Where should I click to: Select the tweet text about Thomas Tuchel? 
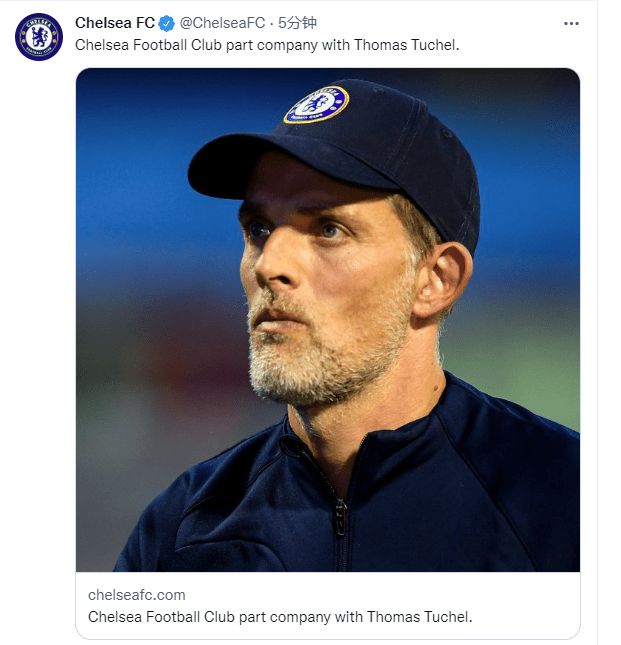tap(267, 46)
